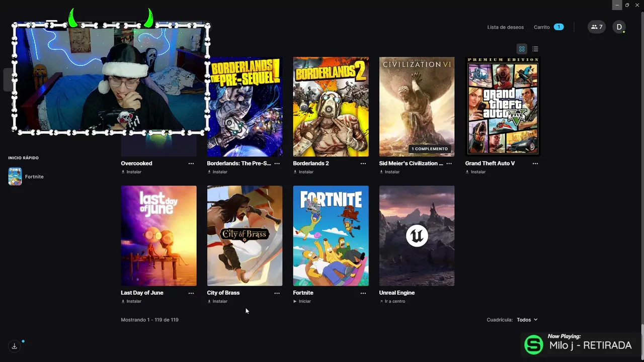This screenshot has height=362, width=644.
Task: Install City of Brass
Action: pos(217,301)
